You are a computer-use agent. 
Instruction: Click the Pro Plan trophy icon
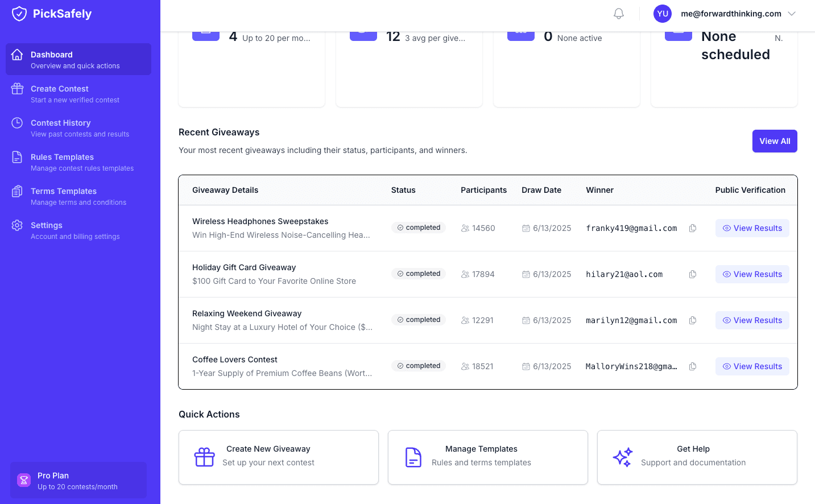point(24,480)
